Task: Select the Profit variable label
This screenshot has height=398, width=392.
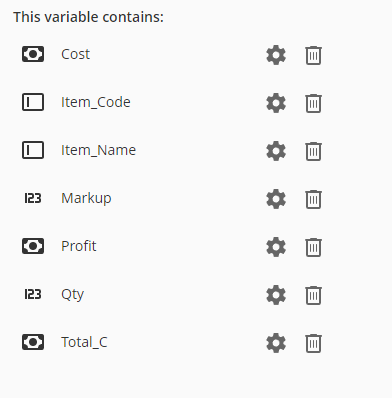Action: [x=79, y=246]
